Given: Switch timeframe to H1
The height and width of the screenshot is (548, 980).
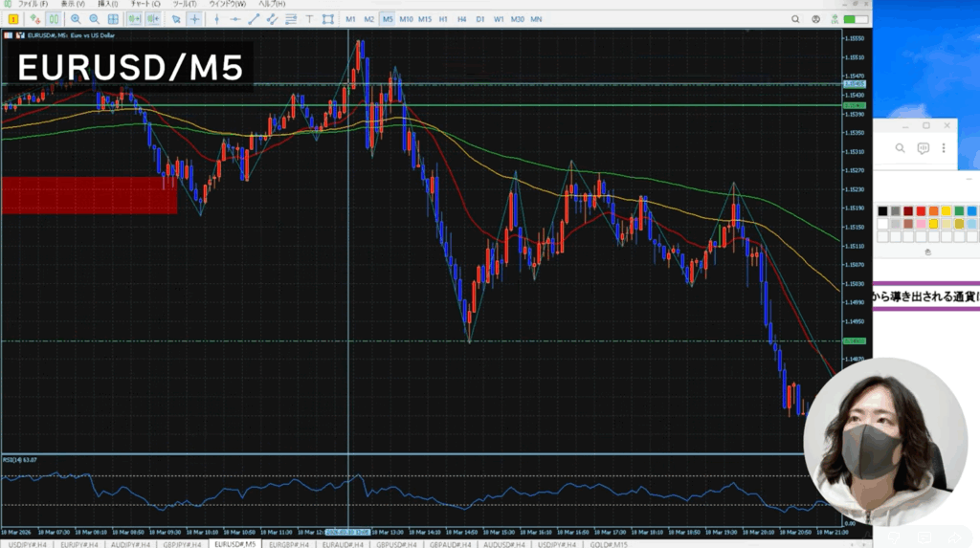Looking at the screenshot, I should (444, 19).
